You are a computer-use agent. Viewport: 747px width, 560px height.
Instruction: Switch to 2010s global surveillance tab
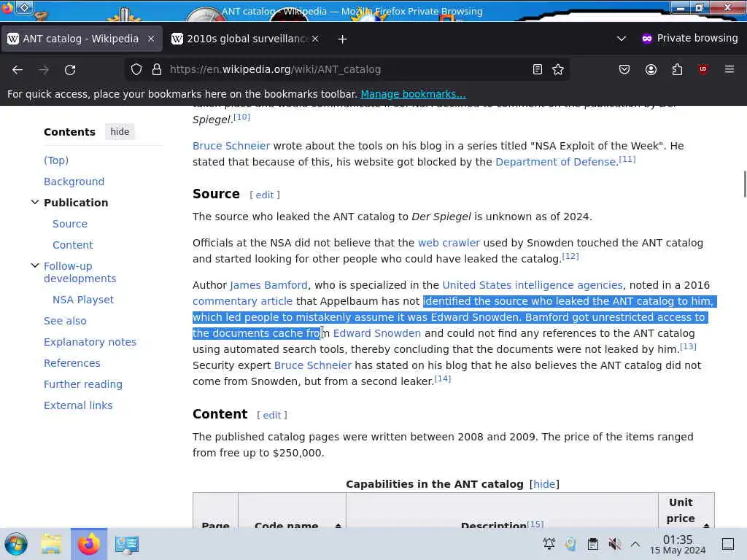(x=245, y=39)
